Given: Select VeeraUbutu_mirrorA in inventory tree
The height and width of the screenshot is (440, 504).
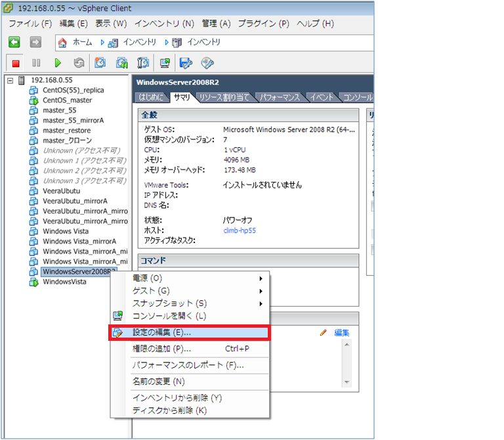Looking at the screenshot, I should (75, 202).
